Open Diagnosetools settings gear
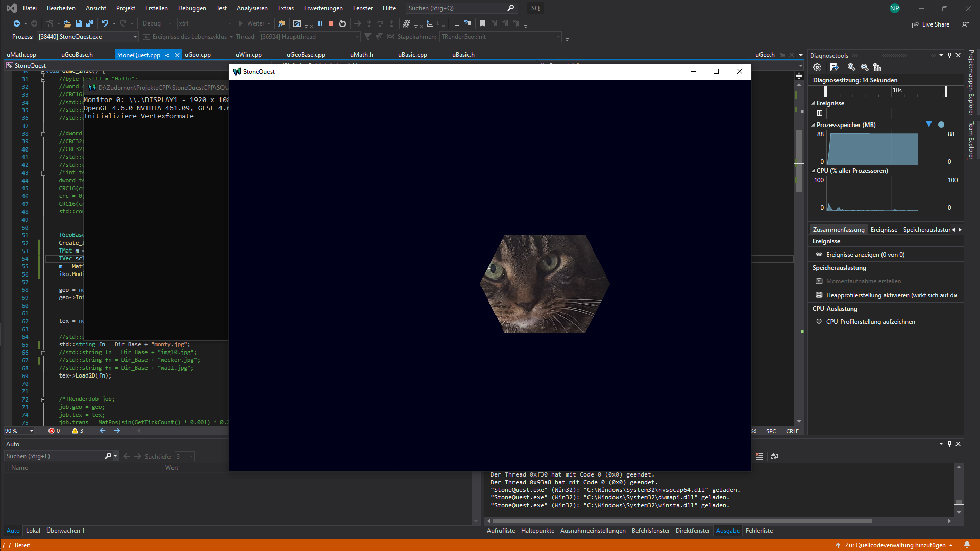The height and width of the screenshot is (551, 980). [x=817, y=67]
